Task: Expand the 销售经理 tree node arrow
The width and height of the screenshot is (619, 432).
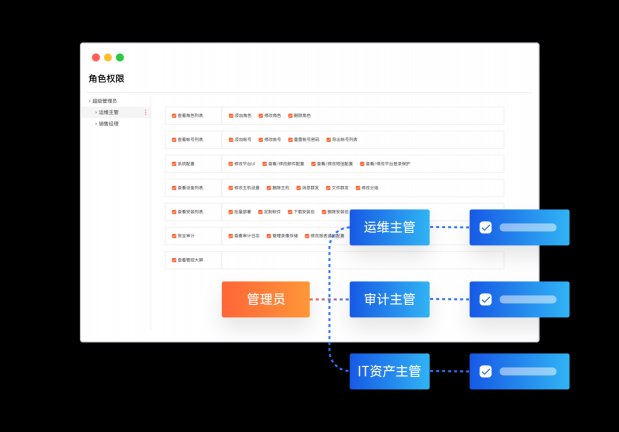Action: (x=96, y=124)
